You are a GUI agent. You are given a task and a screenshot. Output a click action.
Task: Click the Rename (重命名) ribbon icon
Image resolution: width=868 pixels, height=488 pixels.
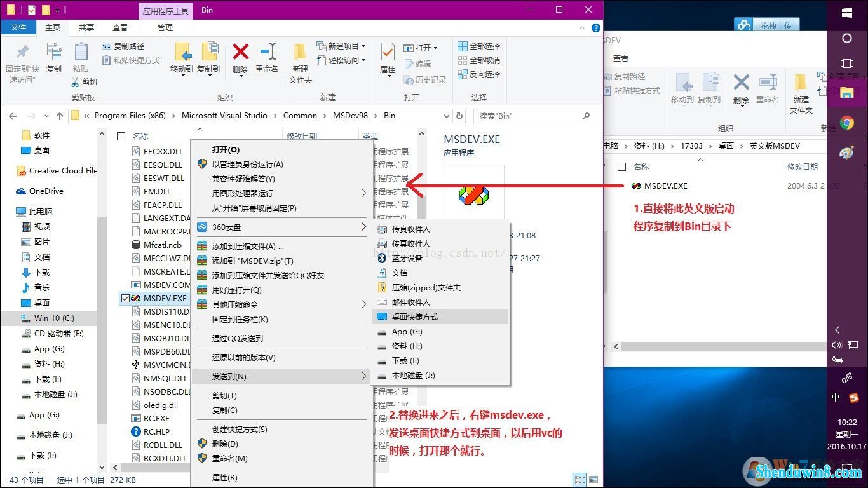(267, 51)
